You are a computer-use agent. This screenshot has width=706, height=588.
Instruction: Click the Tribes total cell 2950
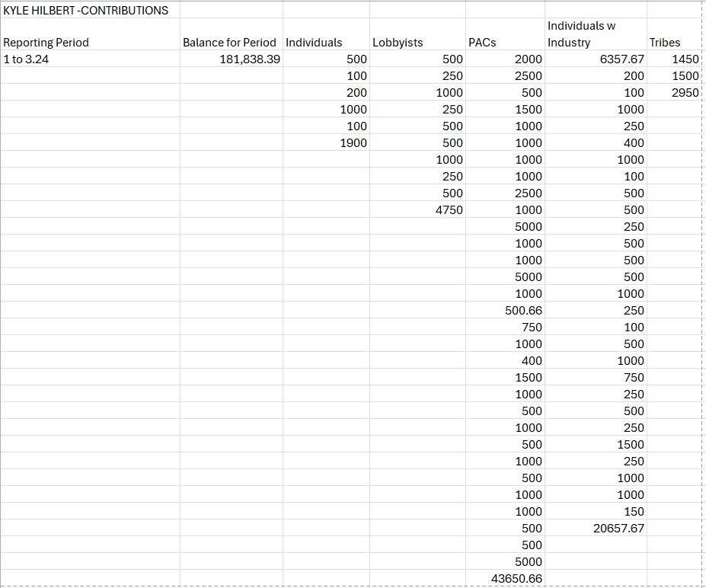[685, 93]
